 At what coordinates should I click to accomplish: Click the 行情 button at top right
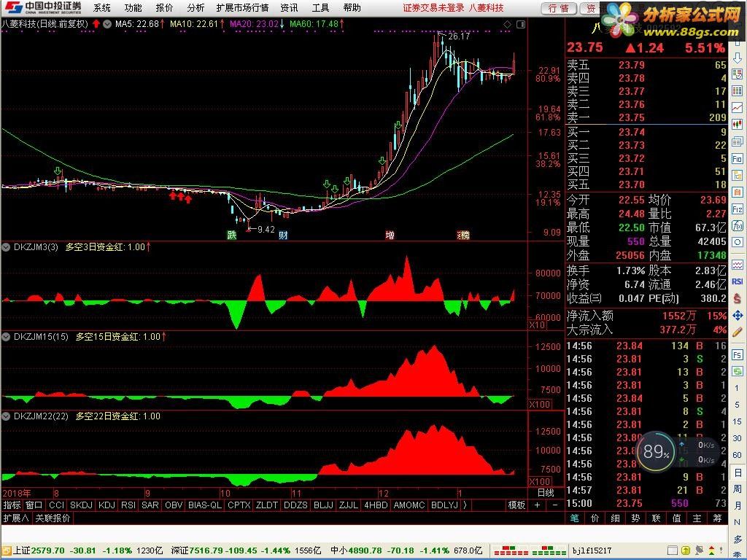559,8
